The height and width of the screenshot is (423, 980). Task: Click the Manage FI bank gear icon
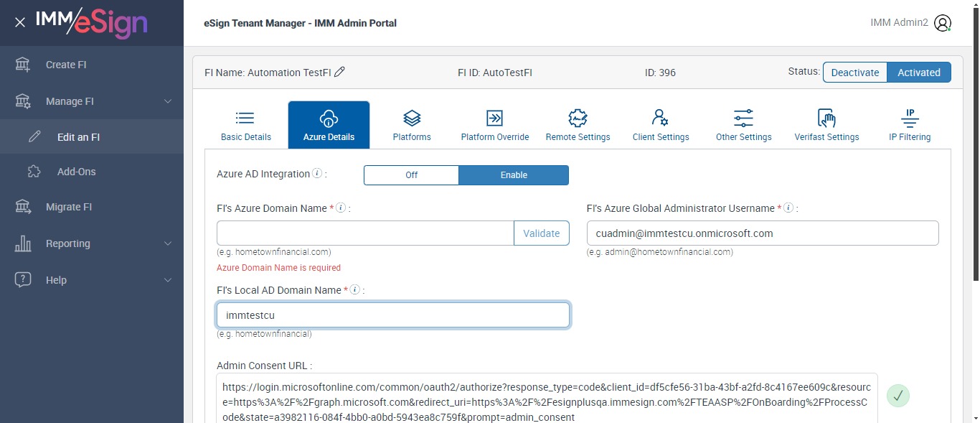click(23, 101)
